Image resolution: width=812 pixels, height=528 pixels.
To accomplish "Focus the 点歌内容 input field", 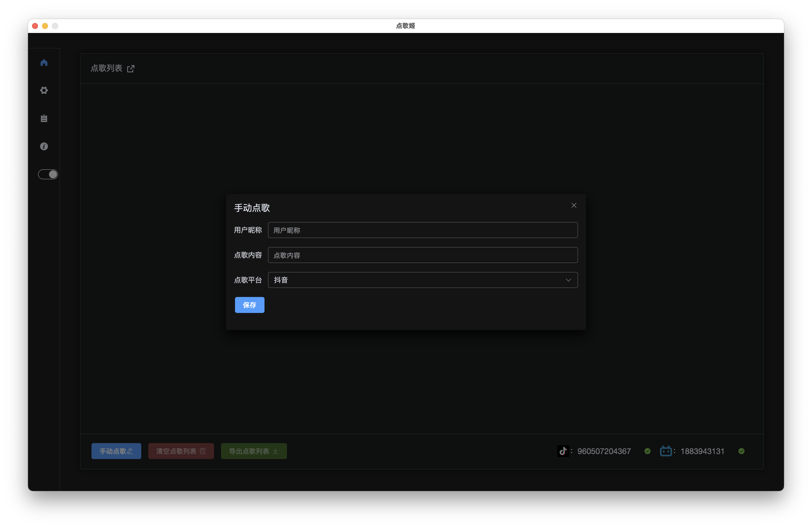I will pos(422,255).
